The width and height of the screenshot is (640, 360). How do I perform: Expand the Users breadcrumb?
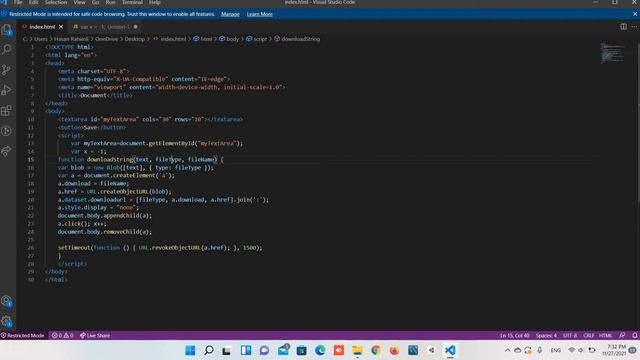coord(40,39)
